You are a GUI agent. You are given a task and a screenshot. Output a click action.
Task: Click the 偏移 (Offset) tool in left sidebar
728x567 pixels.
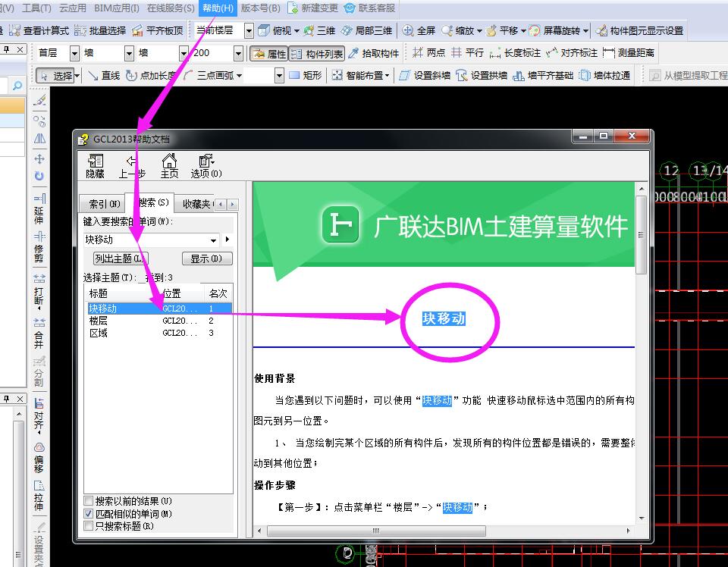click(x=39, y=458)
